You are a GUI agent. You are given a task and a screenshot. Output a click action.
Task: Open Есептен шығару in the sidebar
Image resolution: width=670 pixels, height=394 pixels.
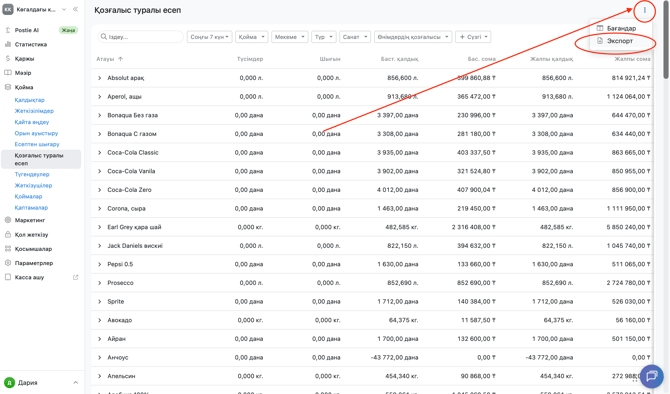tap(37, 144)
